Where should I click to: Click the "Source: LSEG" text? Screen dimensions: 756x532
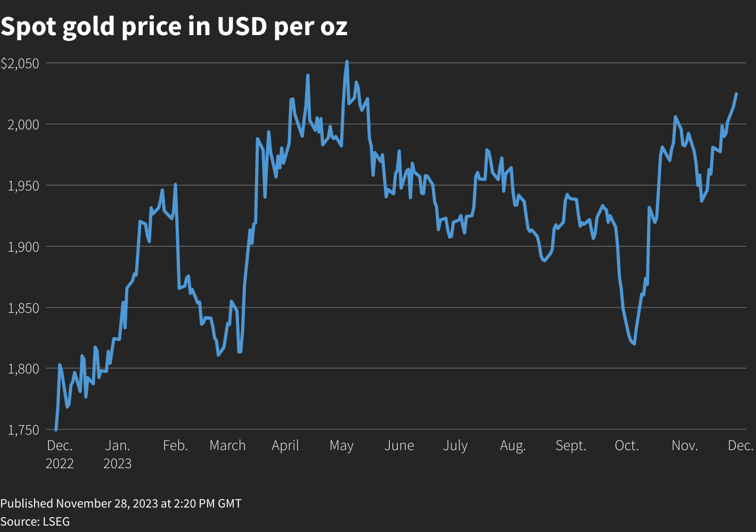click(x=35, y=521)
